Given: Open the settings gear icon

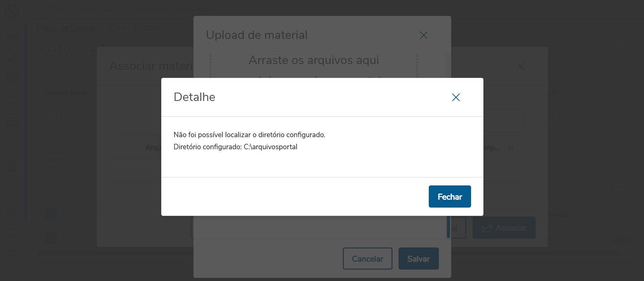Looking at the screenshot, I should tap(622, 187).
